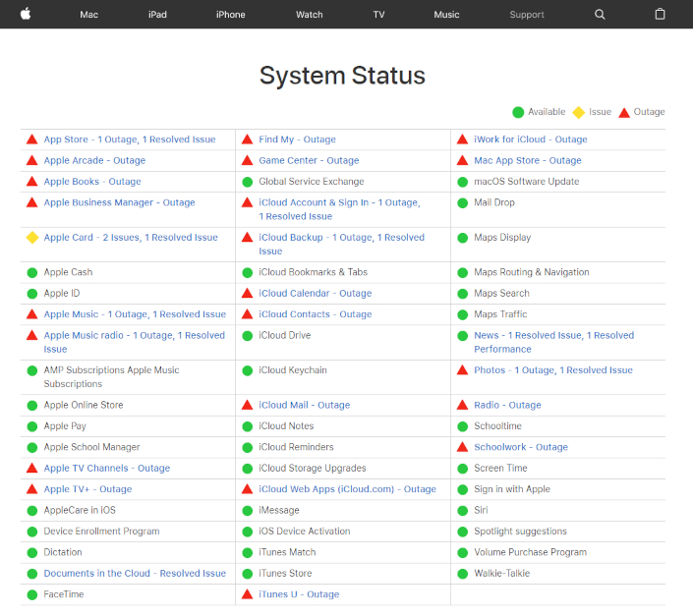Image resolution: width=693 pixels, height=616 pixels.
Task: Click the iTunes U outage link
Action: 299,594
